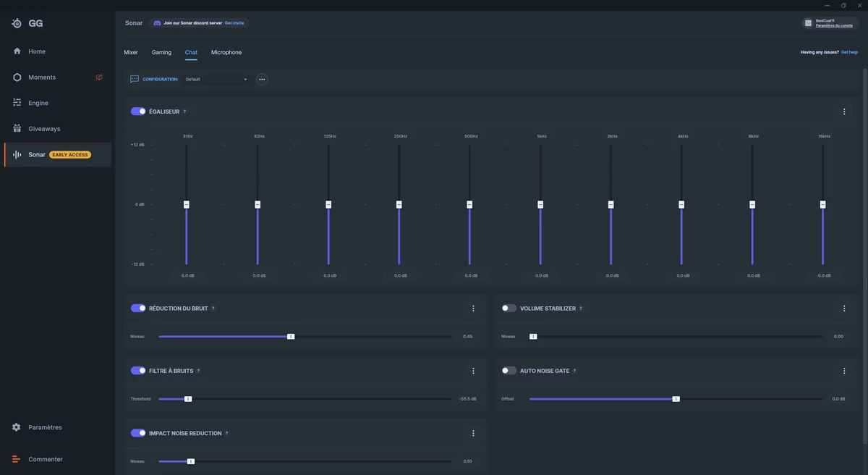The width and height of the screenshot is (868, 475).
Task: Click the EARLY ACCESS badge
Action: click(x=70, y=155)
